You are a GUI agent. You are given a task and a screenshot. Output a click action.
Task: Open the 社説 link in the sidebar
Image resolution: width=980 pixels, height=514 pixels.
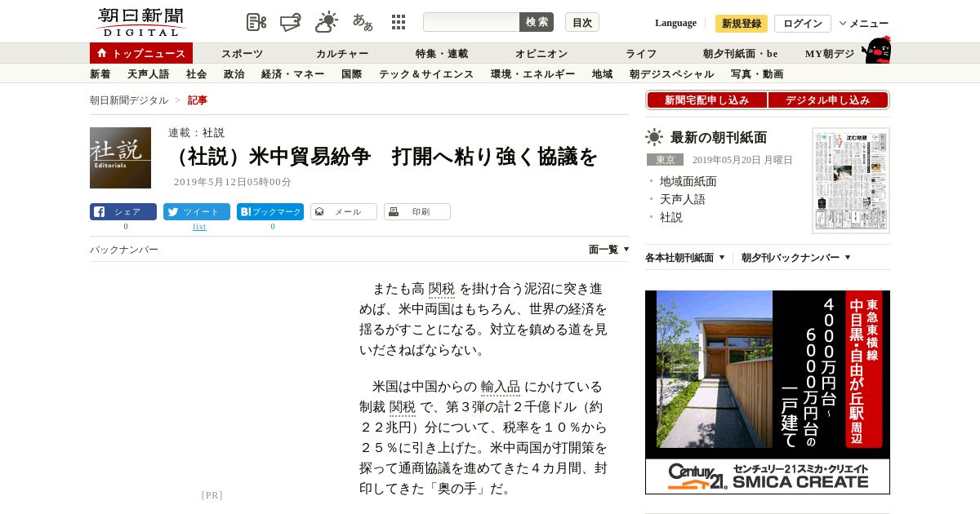[671, 217]
